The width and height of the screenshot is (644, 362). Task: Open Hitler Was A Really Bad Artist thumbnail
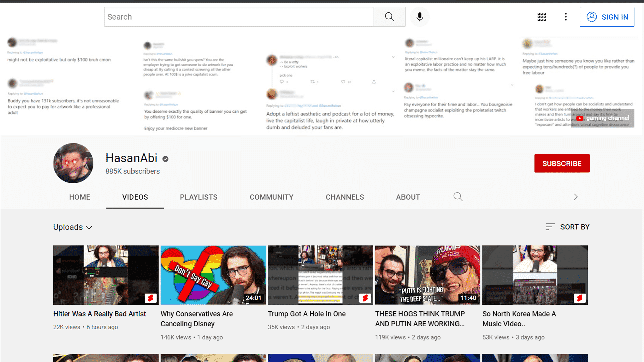click(106, 275)
